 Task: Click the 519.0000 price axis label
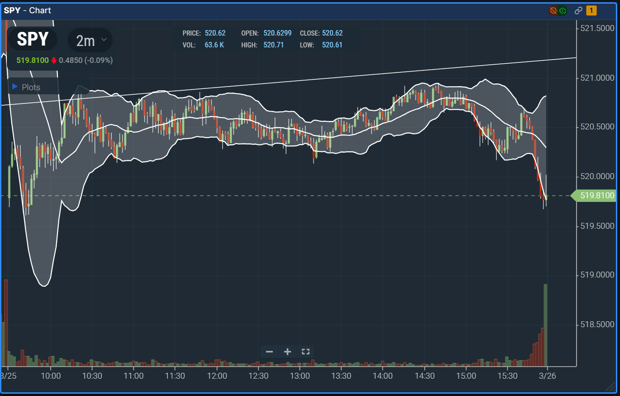click(597, 275)
